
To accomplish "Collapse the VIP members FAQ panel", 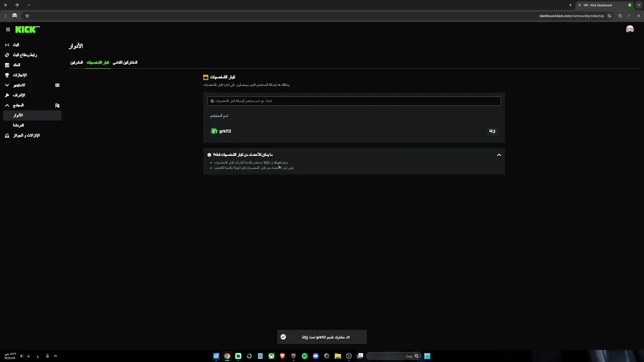I will (x=499, y=155).
